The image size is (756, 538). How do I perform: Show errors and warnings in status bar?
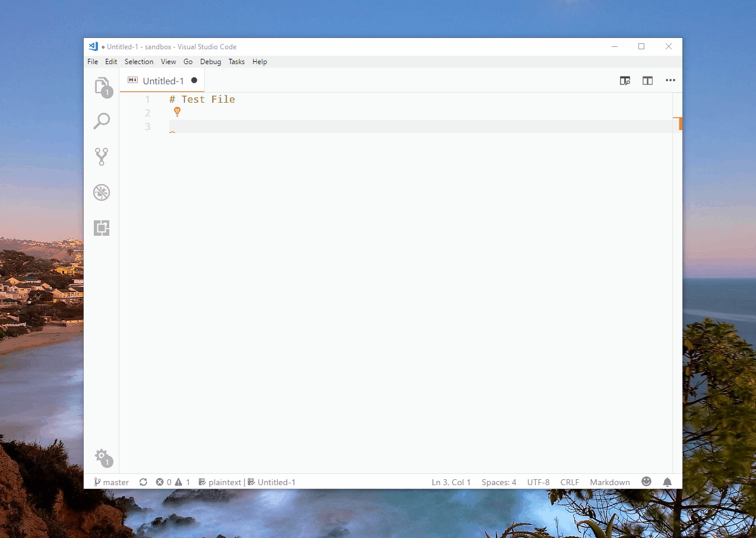pos(172,482)
